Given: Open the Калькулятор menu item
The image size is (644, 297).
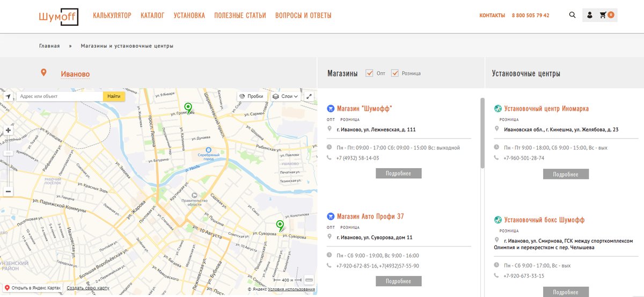Looking at the screenshot, I should 112,16.
